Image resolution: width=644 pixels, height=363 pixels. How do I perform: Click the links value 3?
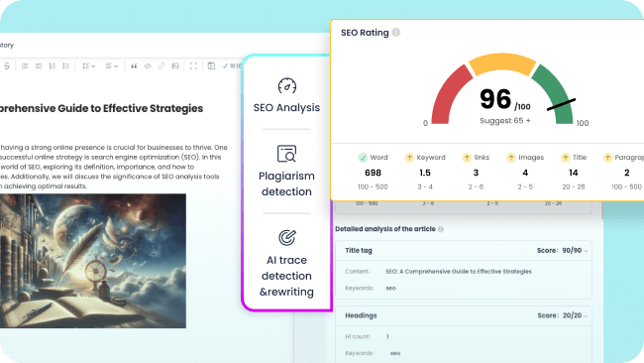(x=476, y=173)
